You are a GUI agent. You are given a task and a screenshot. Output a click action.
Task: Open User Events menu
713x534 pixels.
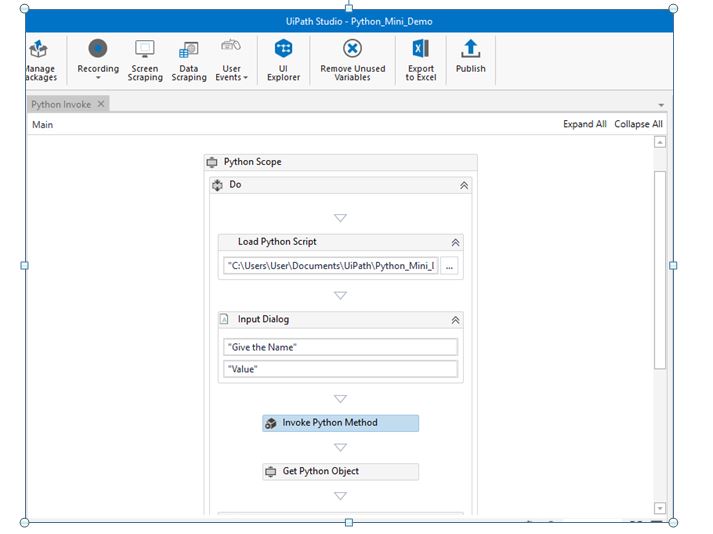coord(231,60)
